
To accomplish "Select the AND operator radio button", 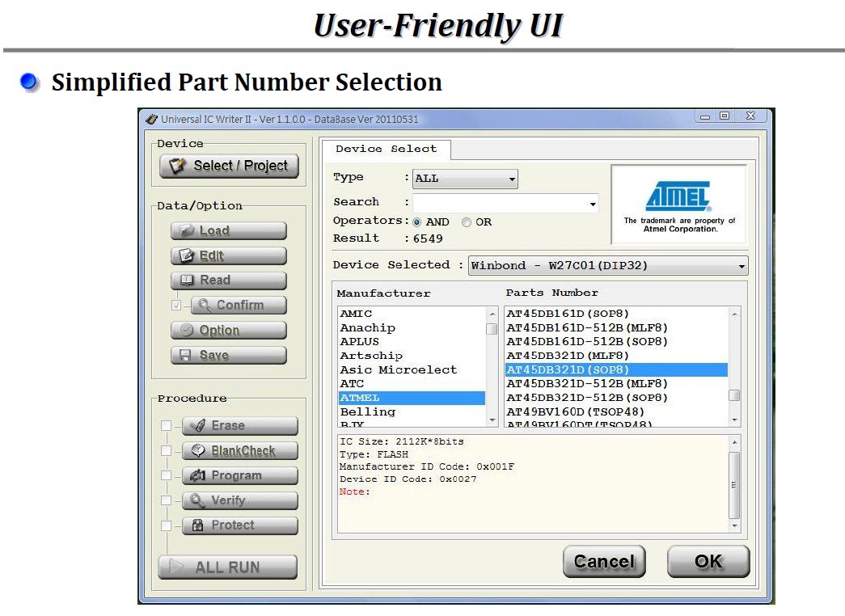I will point(416,222).
